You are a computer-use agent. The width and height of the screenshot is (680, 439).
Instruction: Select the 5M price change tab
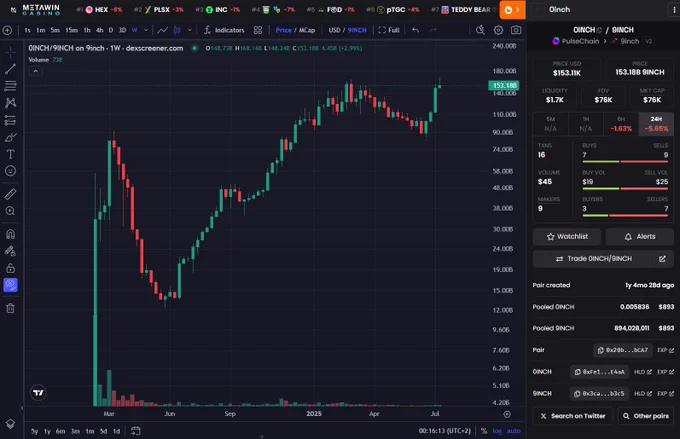[550, 124]
